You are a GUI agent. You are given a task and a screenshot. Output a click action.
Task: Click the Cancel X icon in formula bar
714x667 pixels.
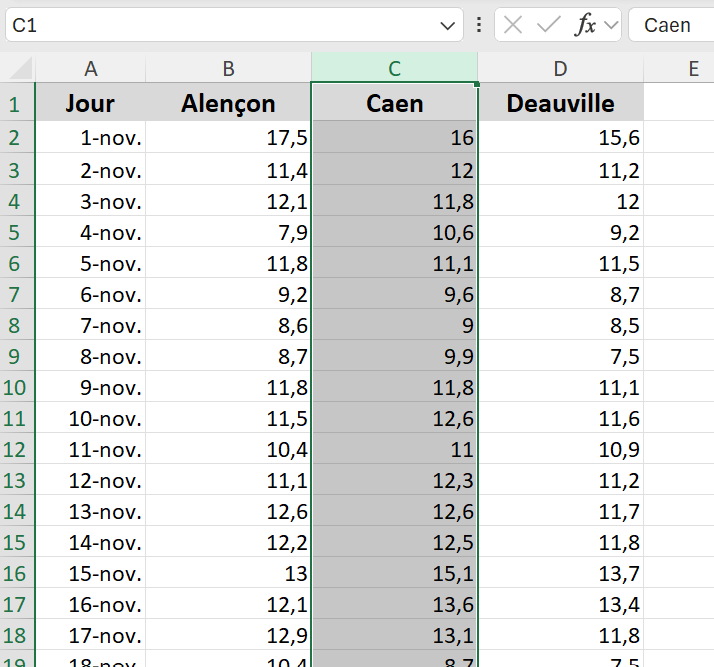point(513,25)
